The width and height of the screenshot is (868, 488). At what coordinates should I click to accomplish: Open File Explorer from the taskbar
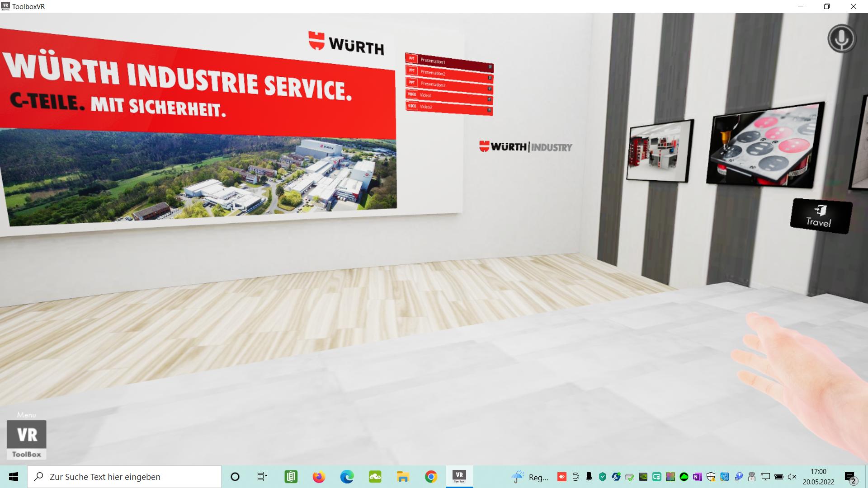(x=403, y=477)
